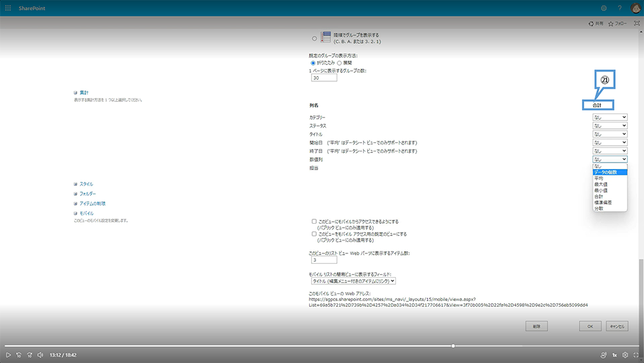The width and height of the screenshot is (644, 363).
Task: Collapse the モバイル section
Action: coord(75,213)
